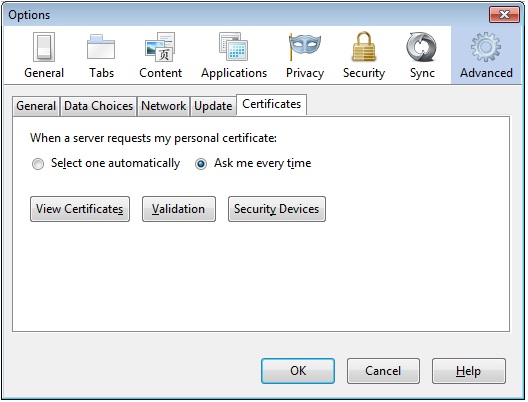Switch to the General sub-tab
This screenshot has width=528, height=402.
(x=36, y=106)
